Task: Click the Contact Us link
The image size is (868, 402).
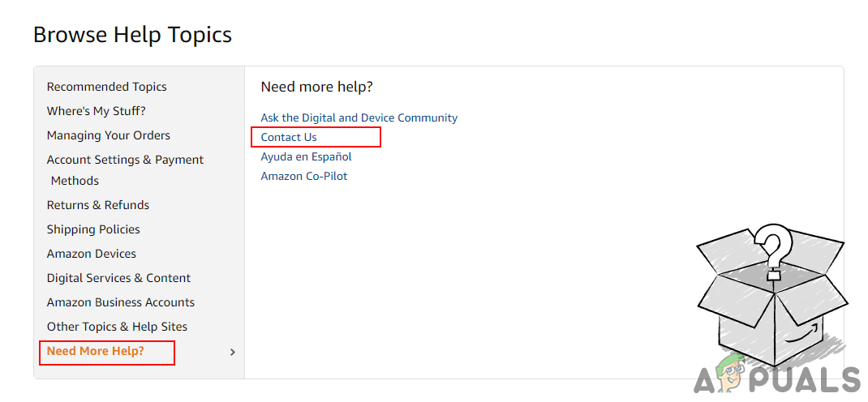Action: click(289, 137)
